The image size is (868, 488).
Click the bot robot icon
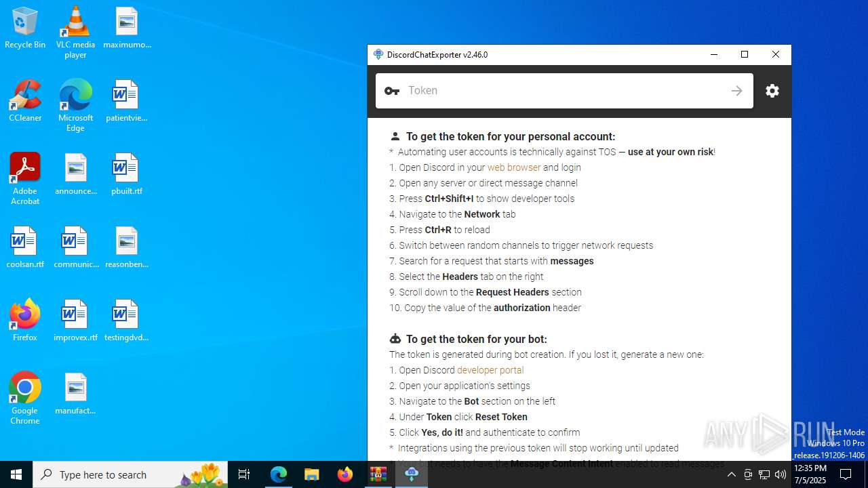pos(395,339)
